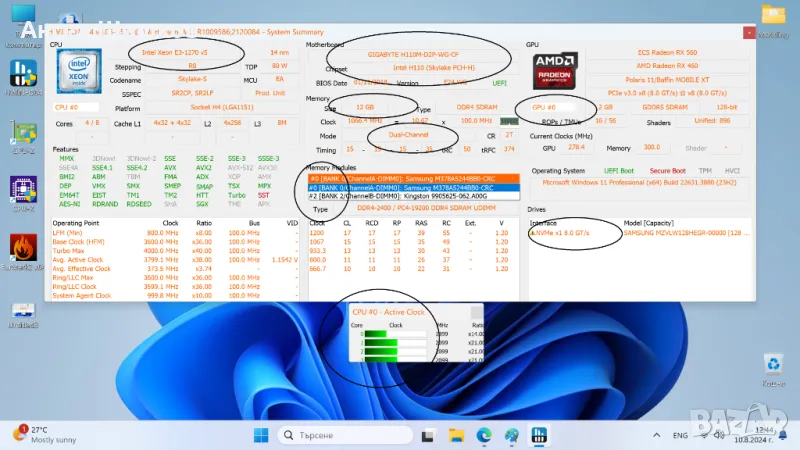800x450 pixels.
Task: Launch Microsoft Edge from the taskbar
Action: tap(484, 435)
